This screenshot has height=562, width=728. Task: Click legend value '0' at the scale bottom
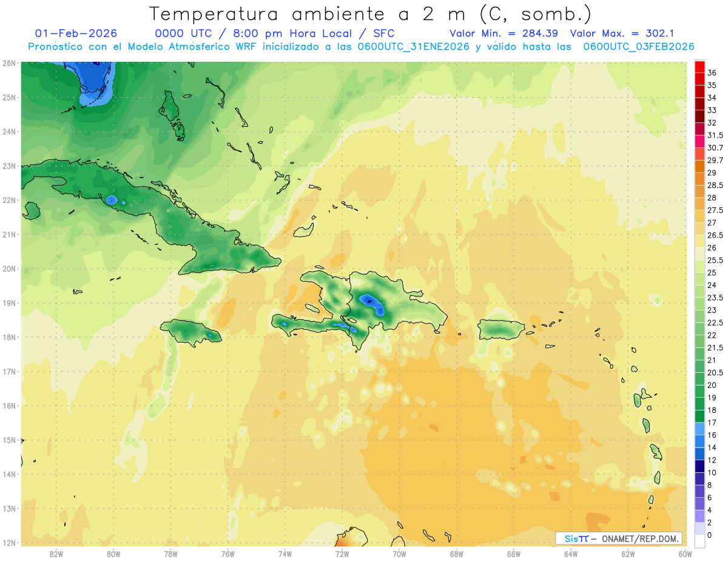point(710,535)
